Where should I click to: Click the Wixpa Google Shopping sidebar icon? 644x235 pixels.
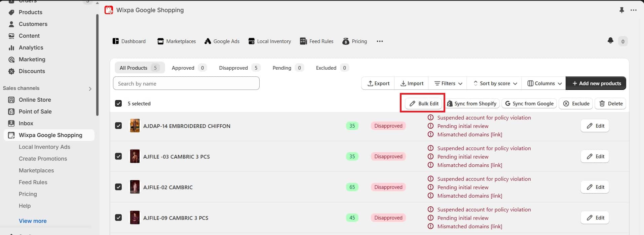(11, 135)
